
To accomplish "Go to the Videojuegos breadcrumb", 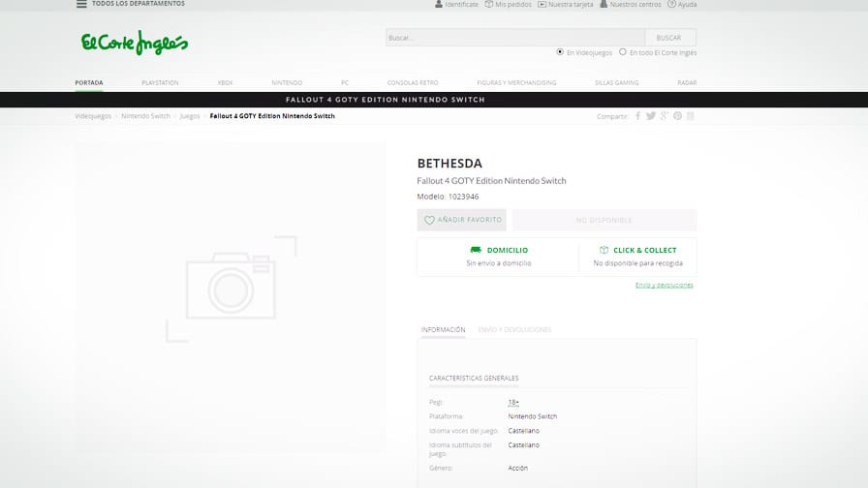I will (x=93, y=116).
